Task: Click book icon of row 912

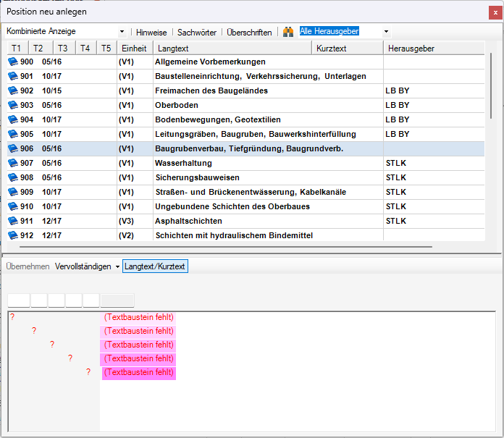Action: (13, 235)
